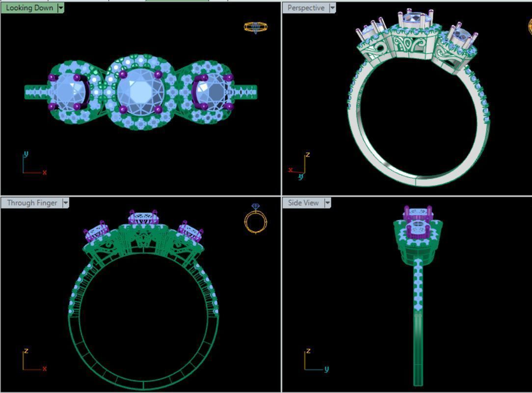The width and height of the screenshot is (532, 393).
Task: Click the ring orientation icon in Through Finger
Action: 256,219
